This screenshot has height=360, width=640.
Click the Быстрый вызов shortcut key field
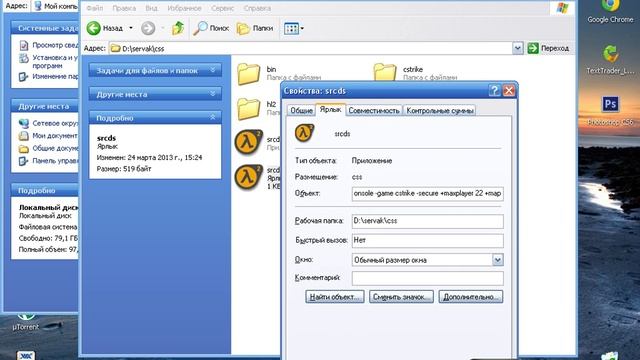pyautogui.click(x=427, y=240)
